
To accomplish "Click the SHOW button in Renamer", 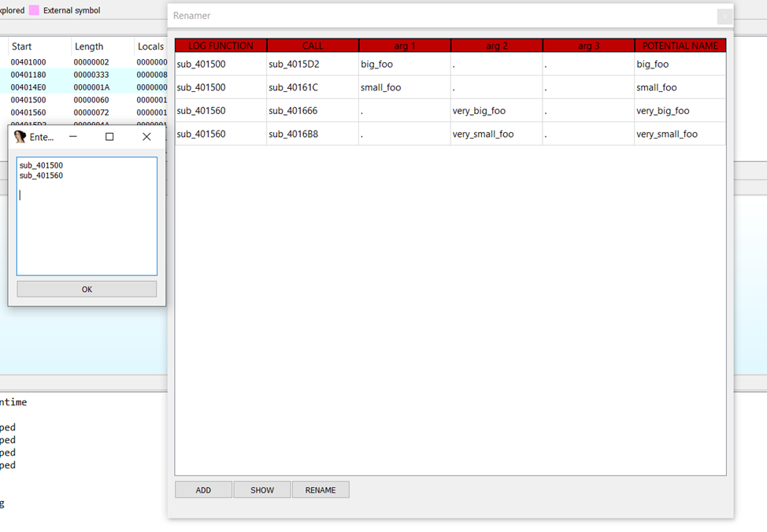I will (262, 490).
